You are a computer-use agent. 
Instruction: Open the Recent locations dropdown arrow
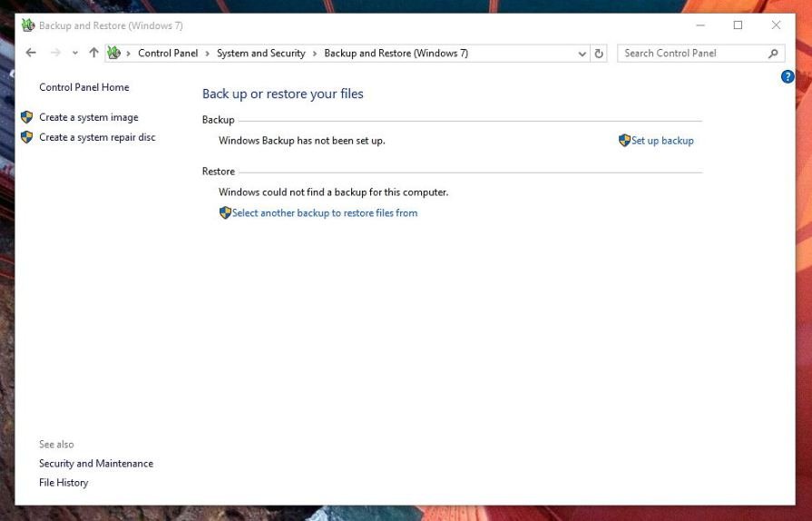click(x=75, y=54)
